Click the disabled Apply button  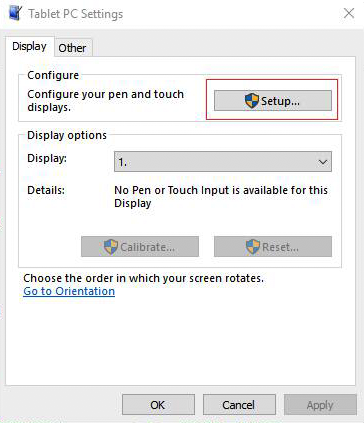[x=320, y=405]
